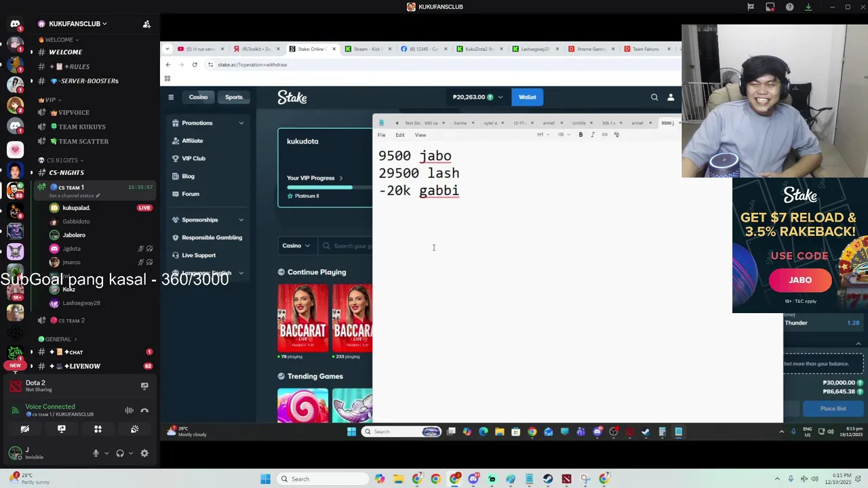The image size is (868, 488).
Task: Click the Windows Start button on the outer taskbar
Action: pos(265,479)
